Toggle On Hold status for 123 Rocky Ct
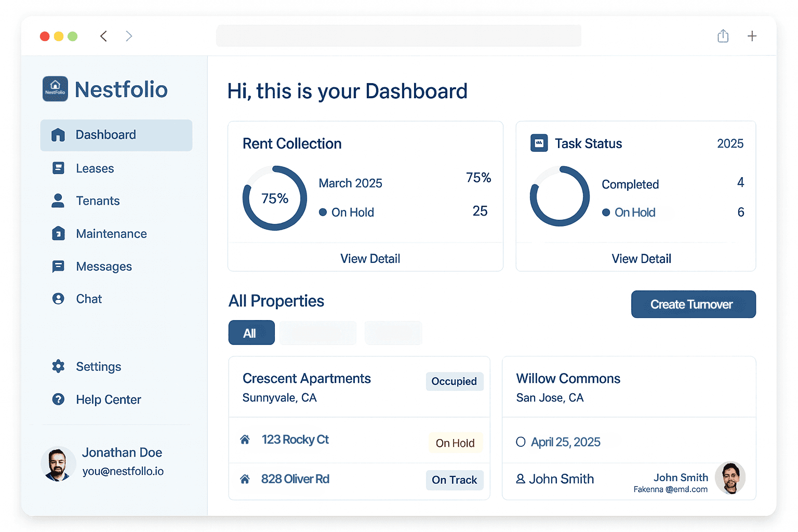 tap(455, 443)
